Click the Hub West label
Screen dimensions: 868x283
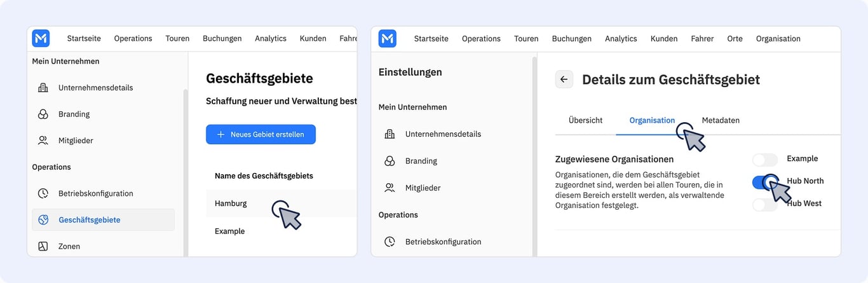point(804,204)
